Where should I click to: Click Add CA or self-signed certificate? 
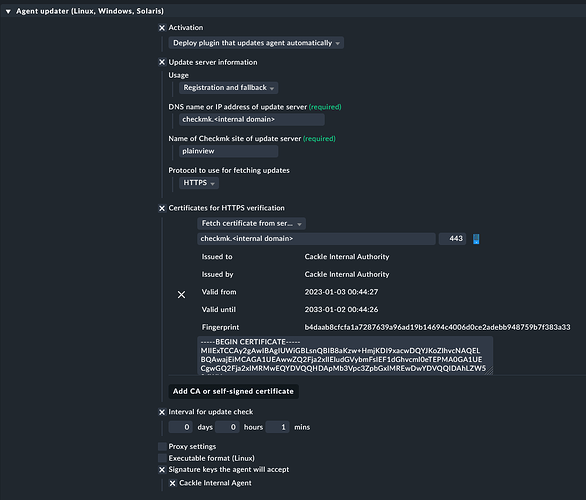tap(233, 391)
